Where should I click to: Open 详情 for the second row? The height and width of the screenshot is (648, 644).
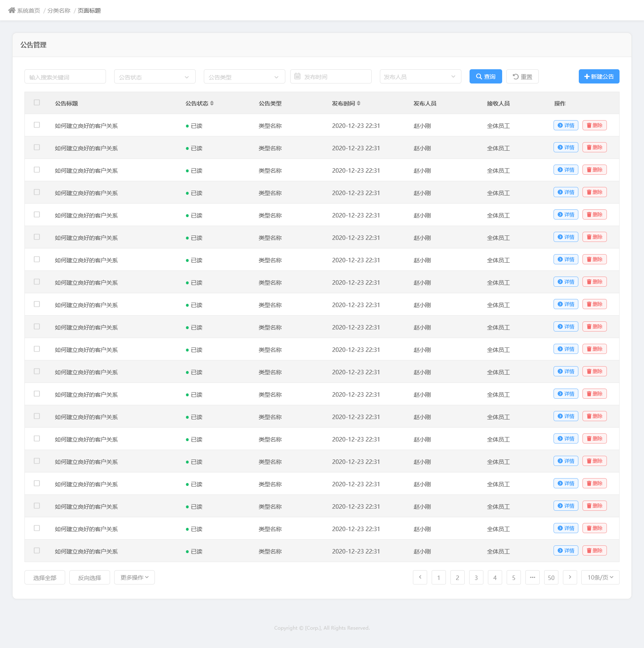[566, 147]
